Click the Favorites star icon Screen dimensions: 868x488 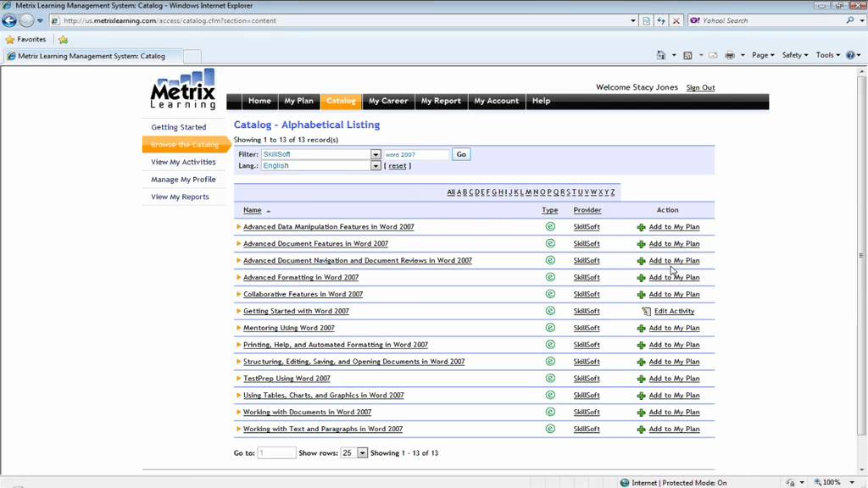[x=10, y=39]
